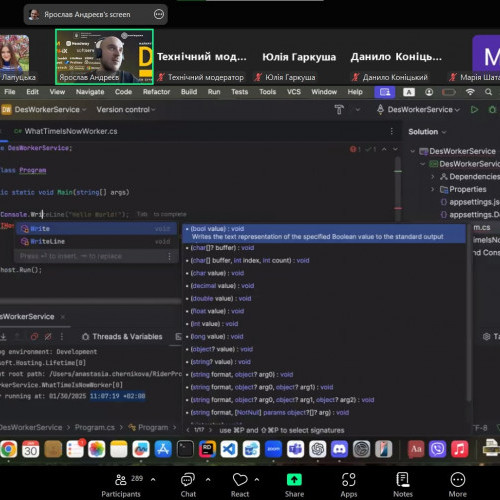
Task: Open Zoom More options
Action: click(457, 485)
